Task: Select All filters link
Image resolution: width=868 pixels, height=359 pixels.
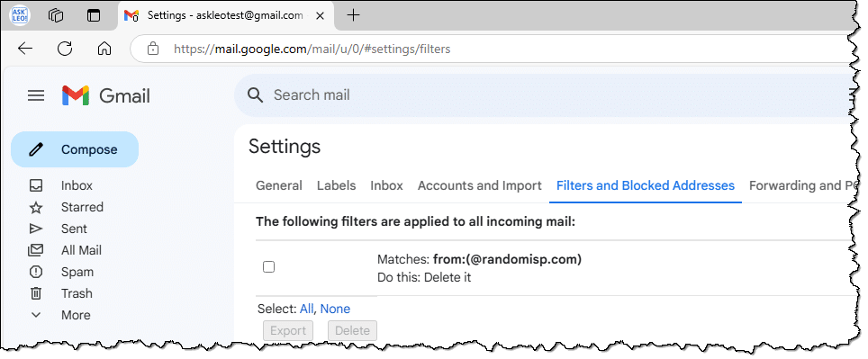Action: pyautogui.click(x=306, y=309)
